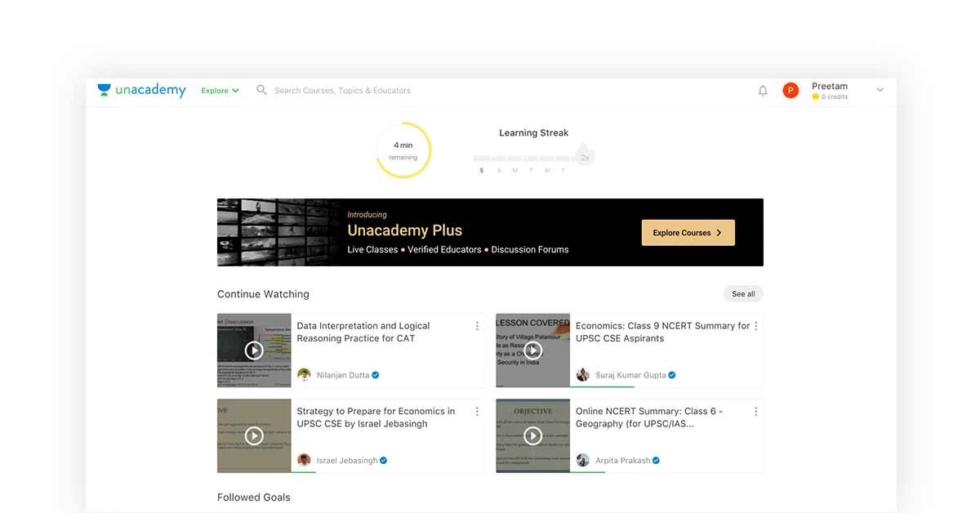Click the course search input field
Viewport: 980px width, 513px height.
(x=343, y=90)
